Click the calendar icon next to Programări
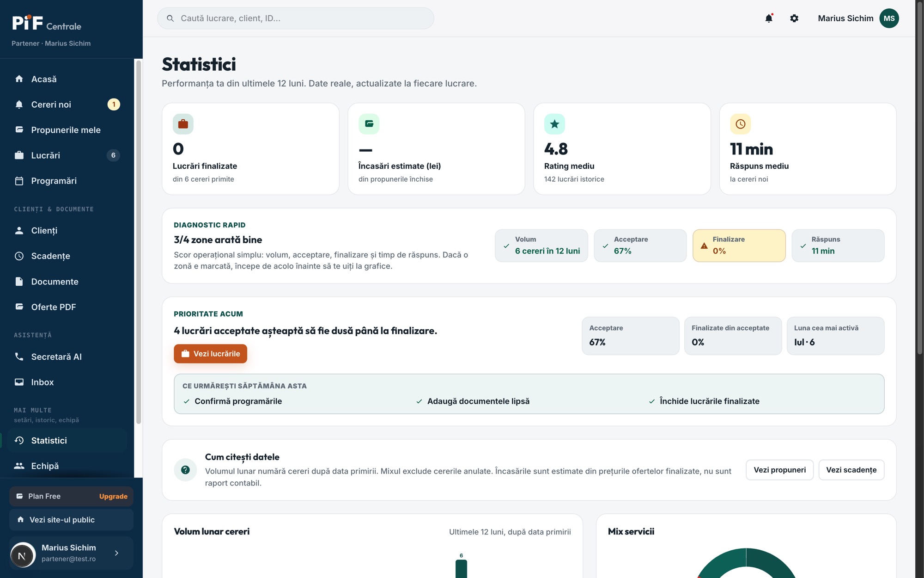The width and height of the screenshot is (924, 578). click(x=19, y=181)
